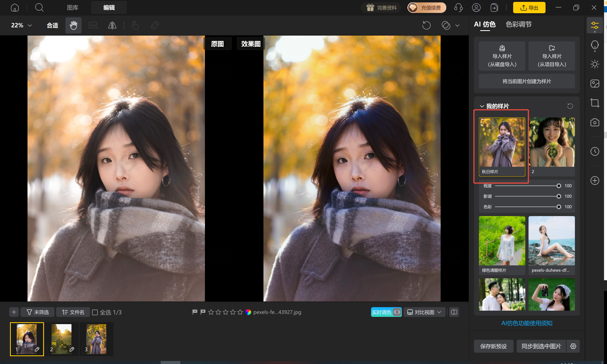Toggle the 全选 select-all checkbox

(x=95, y=312)
